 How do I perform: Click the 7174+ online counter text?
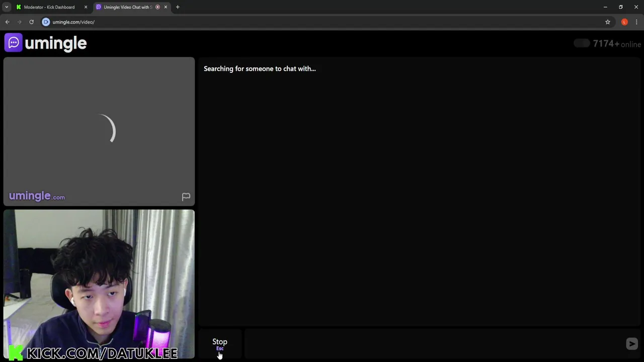point(617,44)
